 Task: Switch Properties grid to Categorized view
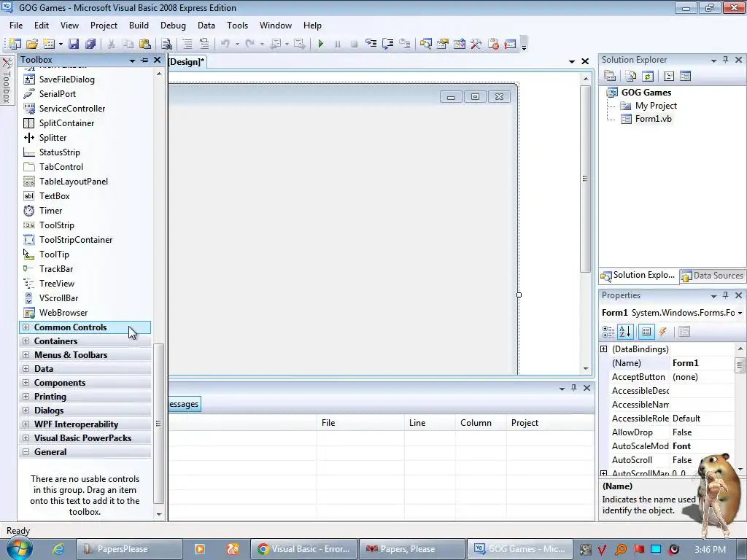608,332
